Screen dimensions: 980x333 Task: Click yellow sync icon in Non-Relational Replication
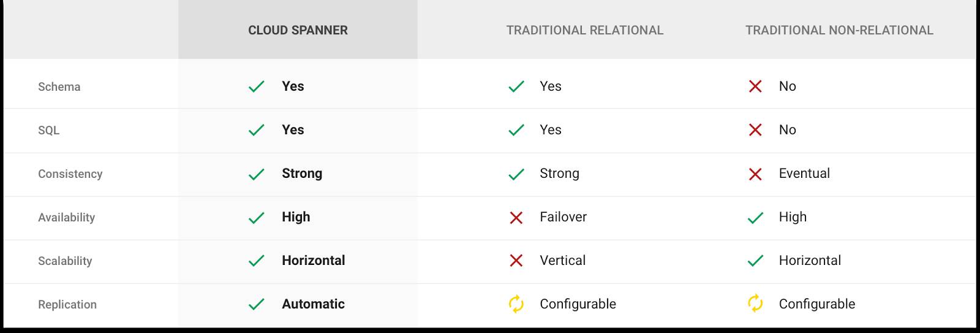coord(755,304)
